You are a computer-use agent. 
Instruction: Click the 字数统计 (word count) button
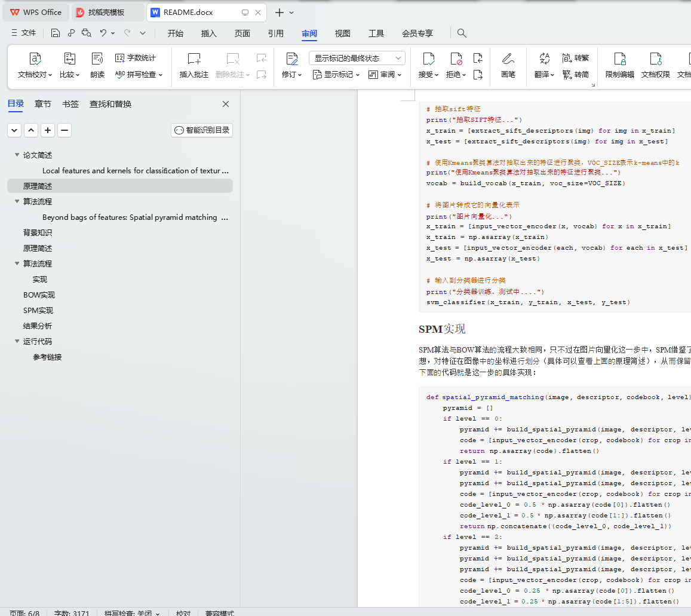(x=136, y=58)
